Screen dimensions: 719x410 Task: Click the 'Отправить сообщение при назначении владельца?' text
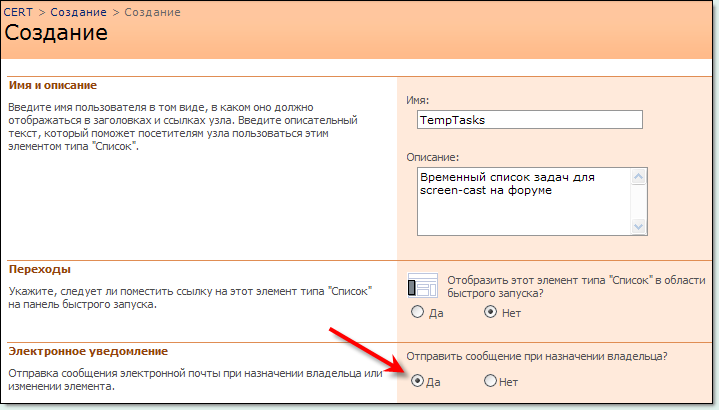(x=537, y=356)
